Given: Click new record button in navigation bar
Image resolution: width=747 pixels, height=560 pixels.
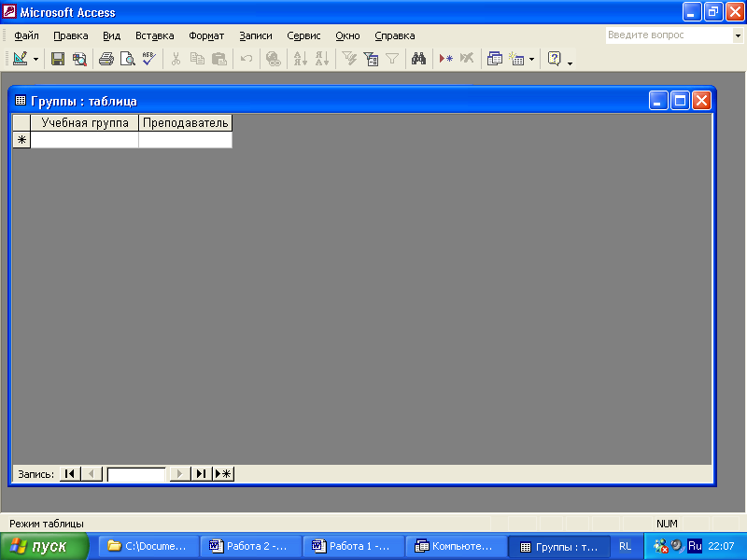Looking at the screenshot, I should [x=223, y=474].
